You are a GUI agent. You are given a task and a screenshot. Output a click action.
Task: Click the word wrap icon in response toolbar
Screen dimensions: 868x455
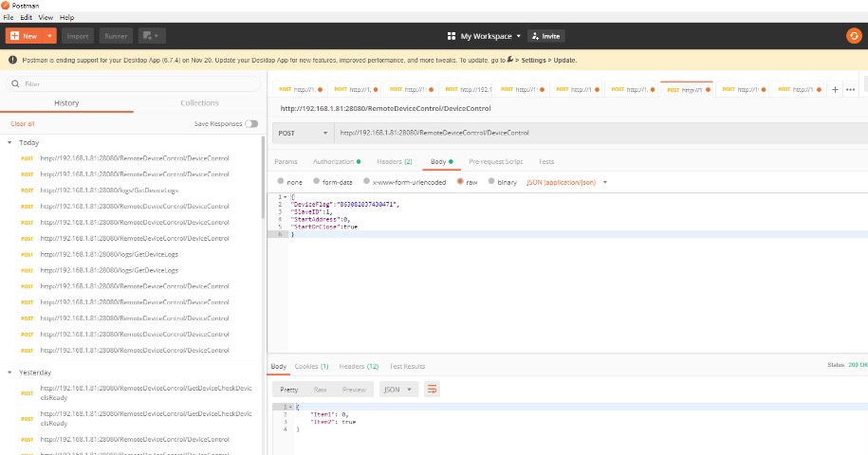[x=432, y=390]
